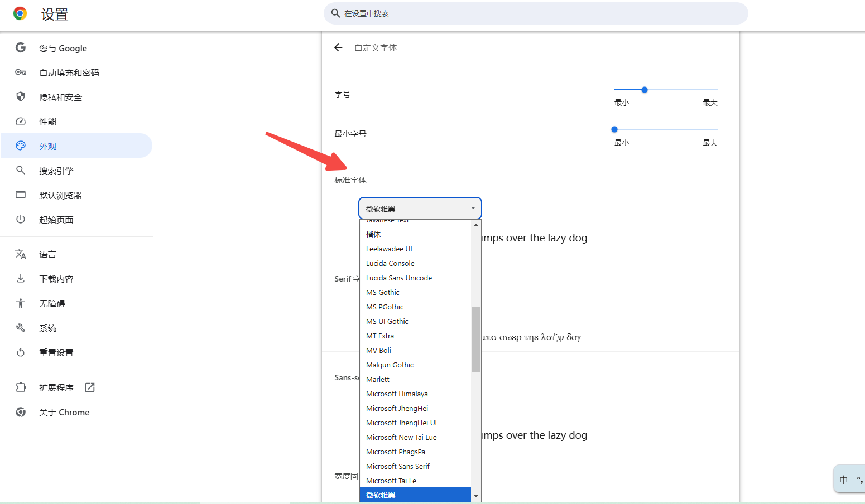Click the speedometer performance icon
The image size is (865, 504).
click(21, 122)
